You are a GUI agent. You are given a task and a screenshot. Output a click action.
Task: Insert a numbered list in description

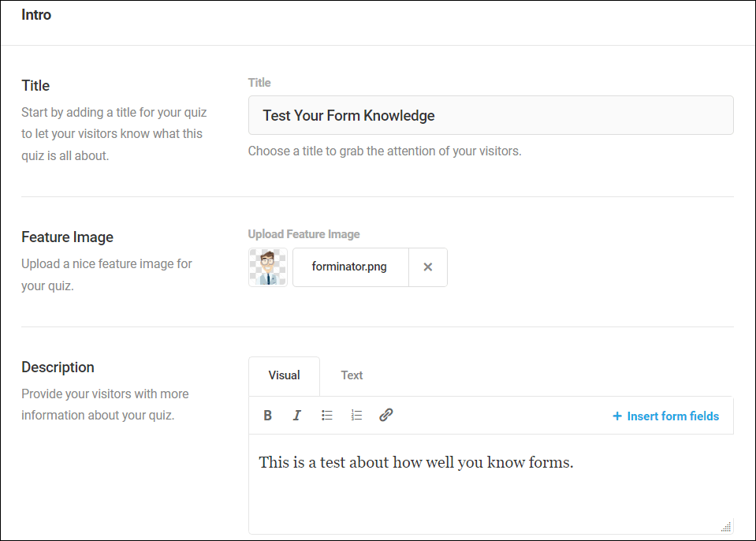(x=356, y=415)
